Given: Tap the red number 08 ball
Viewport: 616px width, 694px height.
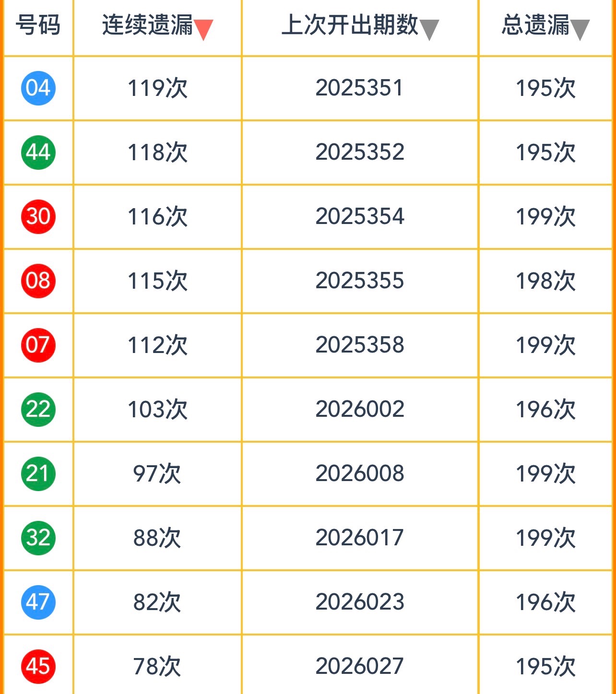Looking at the screenshot, I should click(38, 281).
